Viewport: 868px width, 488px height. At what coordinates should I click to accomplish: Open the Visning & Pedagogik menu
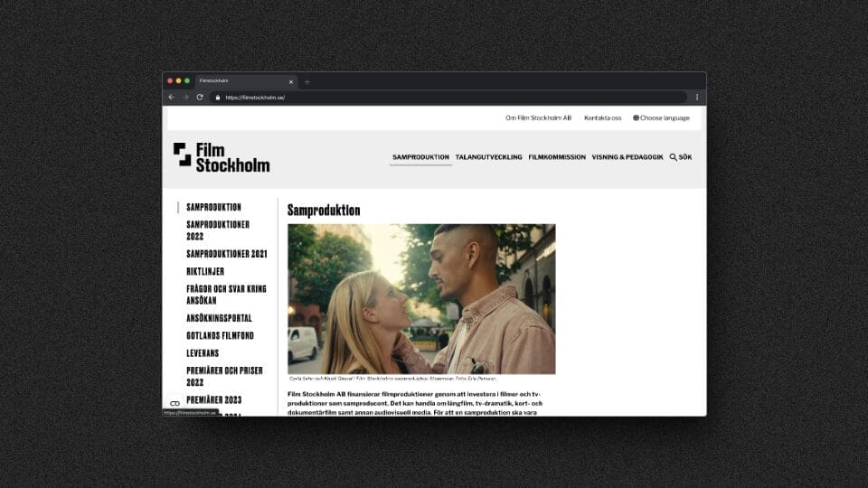(627, 157)
